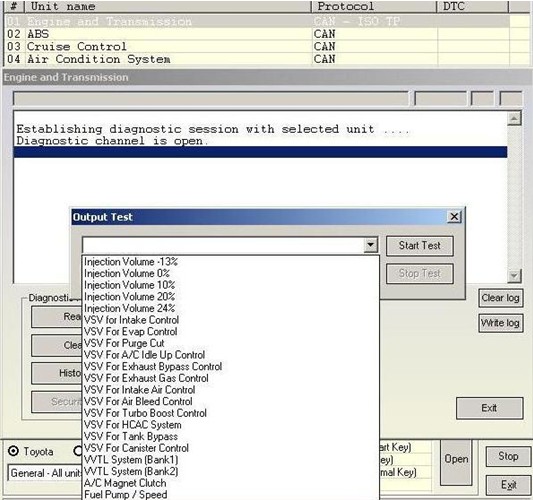Open the Output Test dropdown arrow
This screenshot has height=500, width=533.
[371, 245]
